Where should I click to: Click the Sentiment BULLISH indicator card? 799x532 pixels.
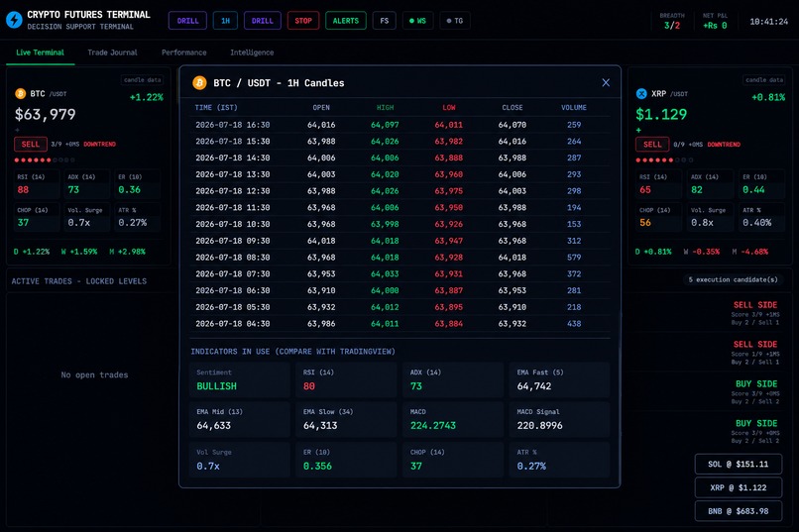coord(240,379)
